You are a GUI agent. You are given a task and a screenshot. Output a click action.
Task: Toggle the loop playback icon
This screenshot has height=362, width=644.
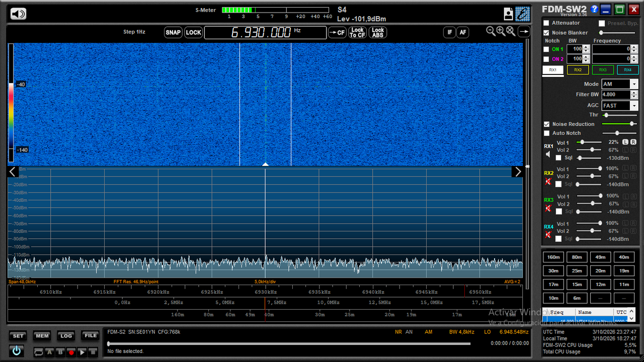[39, 352]
